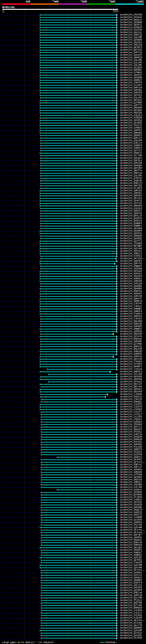Click label UniRef100_A6N0C3

[x=131, y=372]
